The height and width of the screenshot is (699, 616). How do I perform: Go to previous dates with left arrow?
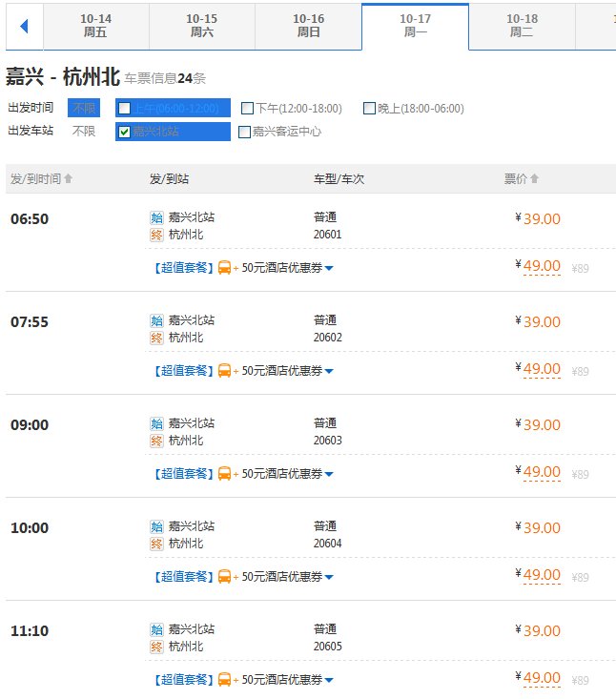[x=25, y=27]
